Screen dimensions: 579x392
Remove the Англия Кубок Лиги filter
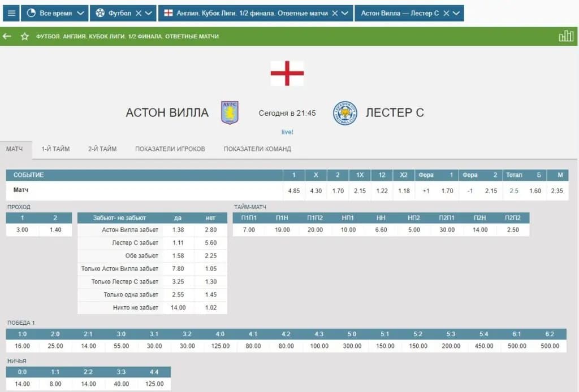tap(335, 14)
